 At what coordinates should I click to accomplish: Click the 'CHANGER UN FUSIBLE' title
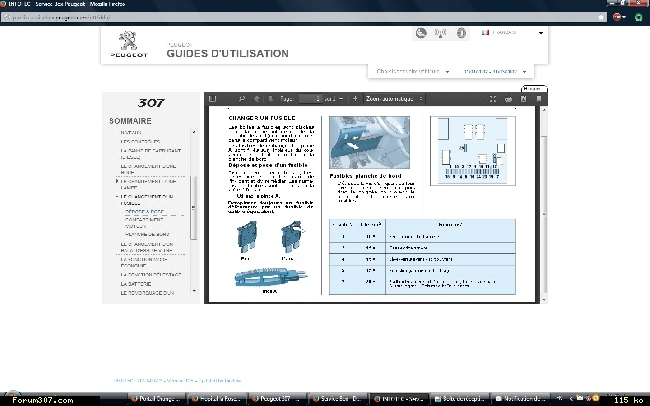[x=262, y=118]
